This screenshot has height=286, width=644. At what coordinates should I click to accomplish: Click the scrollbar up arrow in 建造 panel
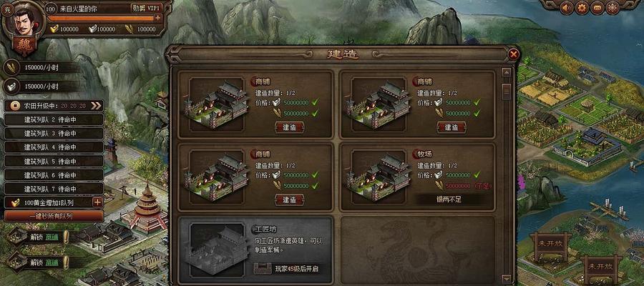tap(507, 73)
